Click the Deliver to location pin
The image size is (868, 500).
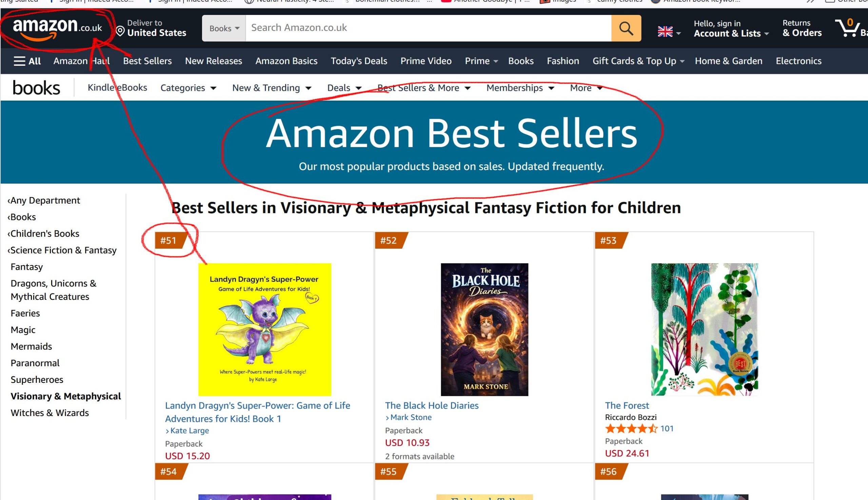[x=120, y=31]
